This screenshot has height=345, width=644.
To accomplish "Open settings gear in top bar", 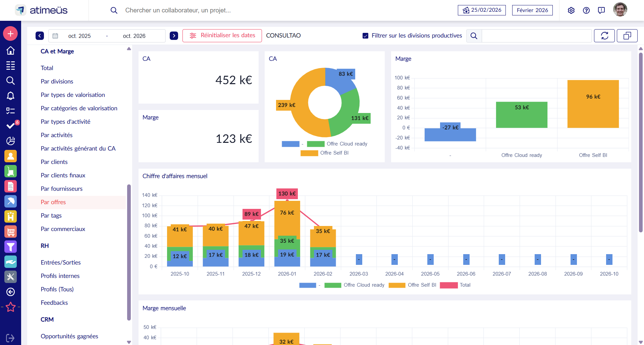I will tap(571, 10).
